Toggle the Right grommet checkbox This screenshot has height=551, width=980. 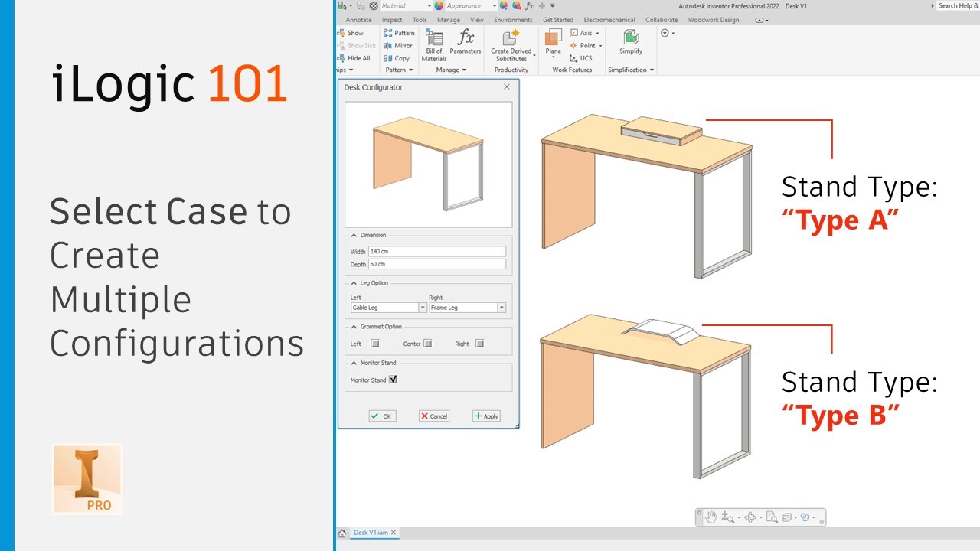pyautogui.click(x=479, y=344)
